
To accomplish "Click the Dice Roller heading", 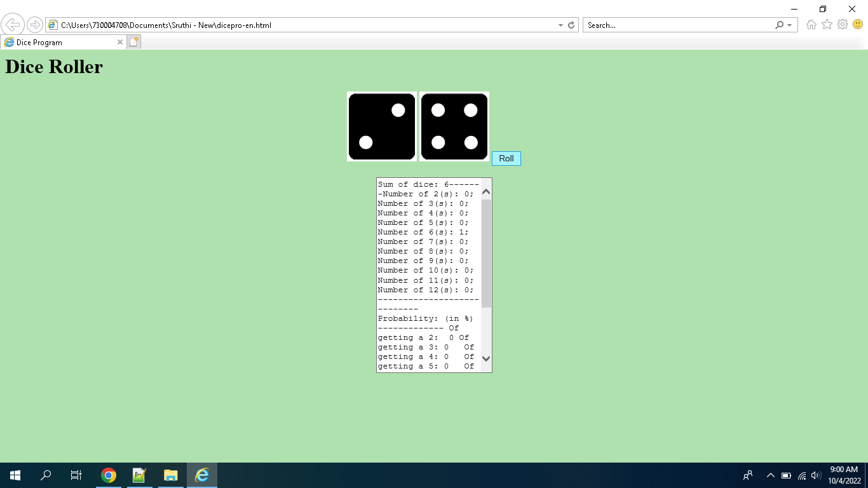I will point(54,67).
